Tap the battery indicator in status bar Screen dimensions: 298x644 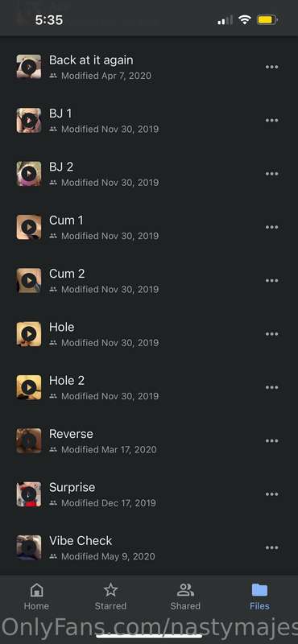(x=267, y=19)
